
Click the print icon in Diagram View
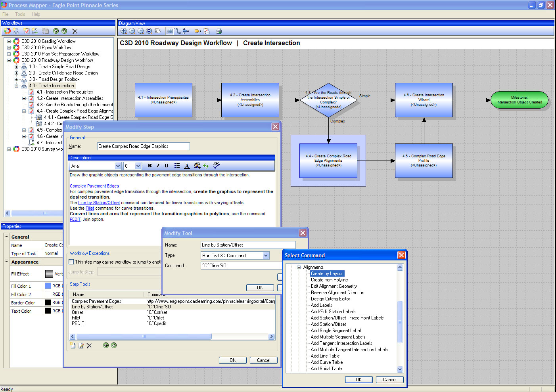tap(219, 31)
